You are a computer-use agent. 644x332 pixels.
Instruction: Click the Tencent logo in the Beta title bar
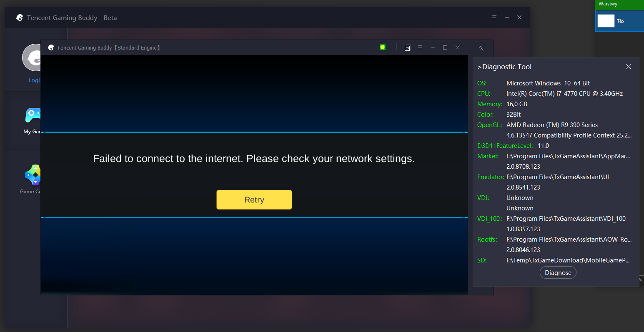20,17
